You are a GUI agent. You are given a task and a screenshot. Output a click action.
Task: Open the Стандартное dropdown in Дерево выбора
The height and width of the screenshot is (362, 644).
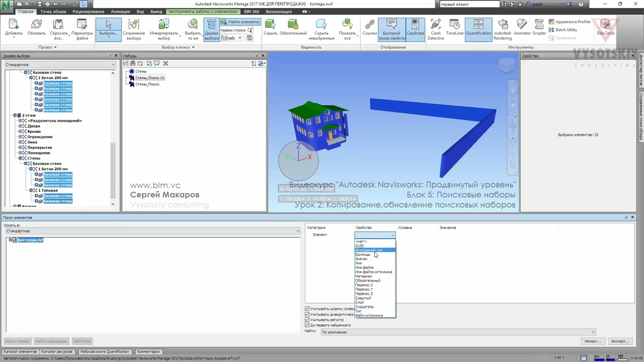click(x=60, y=65)
